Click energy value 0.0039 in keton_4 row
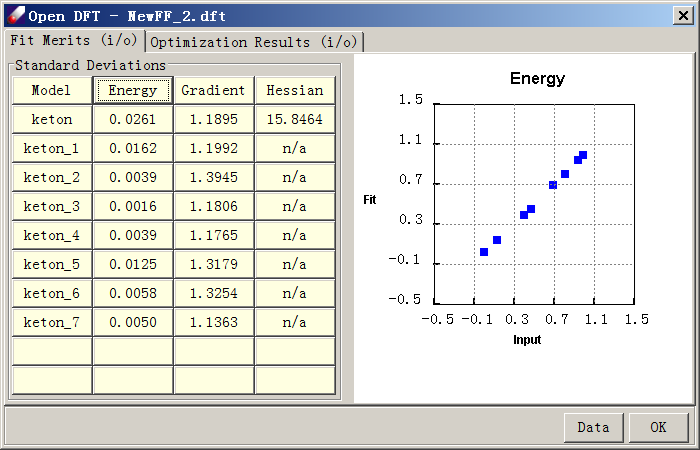This screenshot has width=700, height=450. pyautogui.click(x=133, y=235)
